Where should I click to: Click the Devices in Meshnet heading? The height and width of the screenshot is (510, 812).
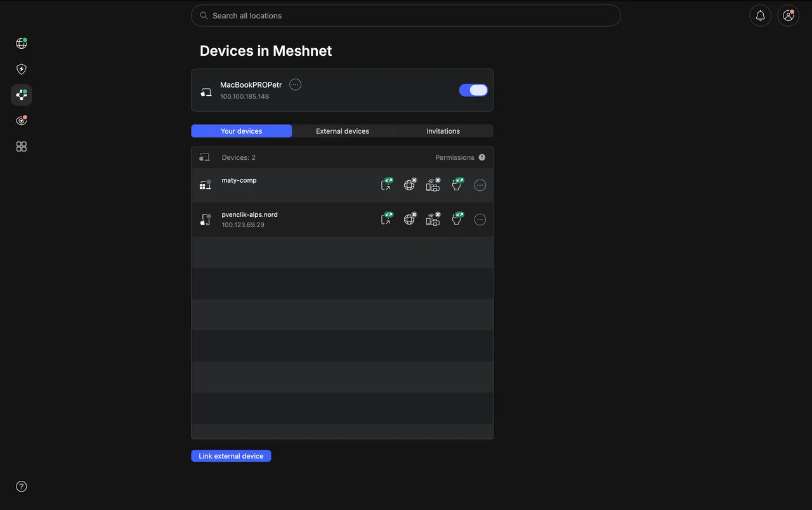(x=266, y=51)
